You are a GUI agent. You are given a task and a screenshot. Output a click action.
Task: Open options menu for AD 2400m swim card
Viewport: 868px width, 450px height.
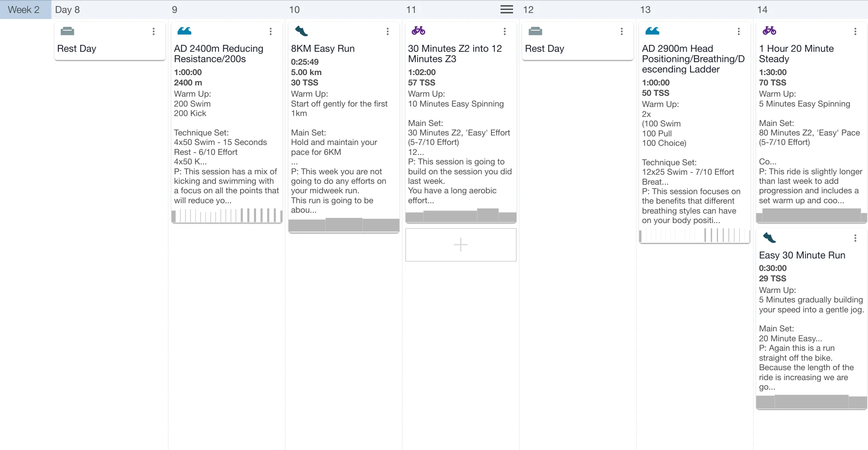[x=271, y=31]
